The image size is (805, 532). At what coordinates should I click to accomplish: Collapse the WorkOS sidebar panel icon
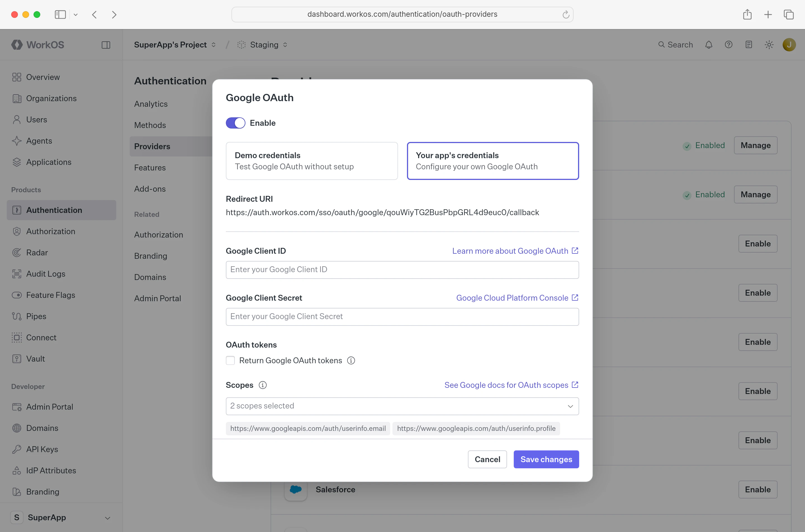pyautogui.click(x=106, y=45)
